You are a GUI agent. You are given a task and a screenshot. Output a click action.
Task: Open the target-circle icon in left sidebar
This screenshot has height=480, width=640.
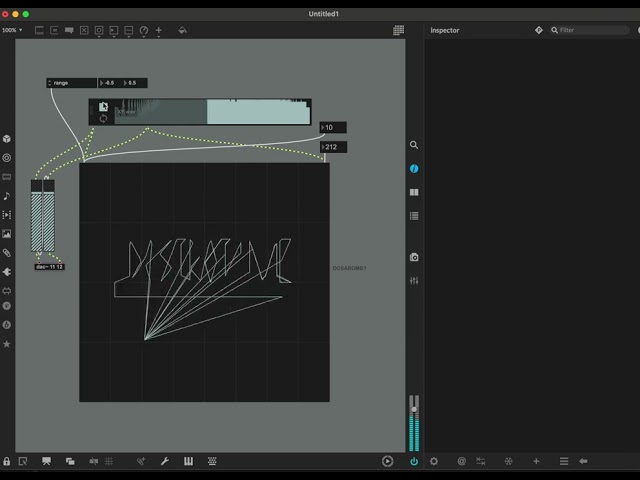coord(7,158)
